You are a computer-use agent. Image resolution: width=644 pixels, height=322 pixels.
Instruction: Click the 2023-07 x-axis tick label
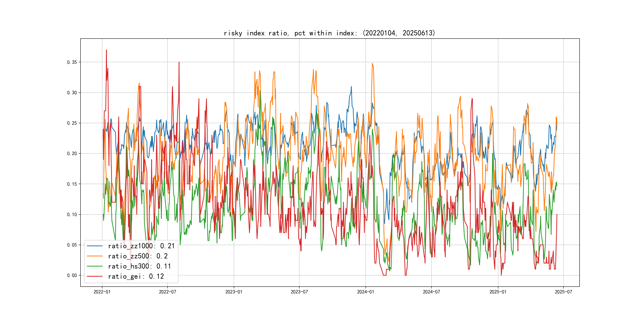(299, 292)
